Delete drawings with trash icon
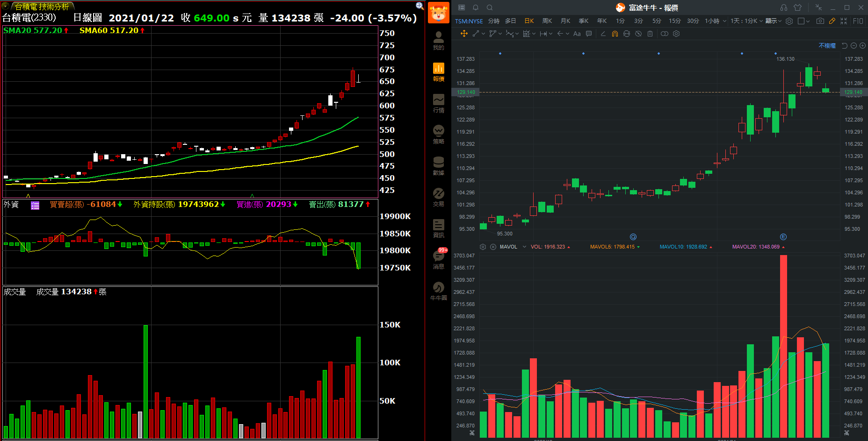Screen dimensions: 868x441 point(650,34)
